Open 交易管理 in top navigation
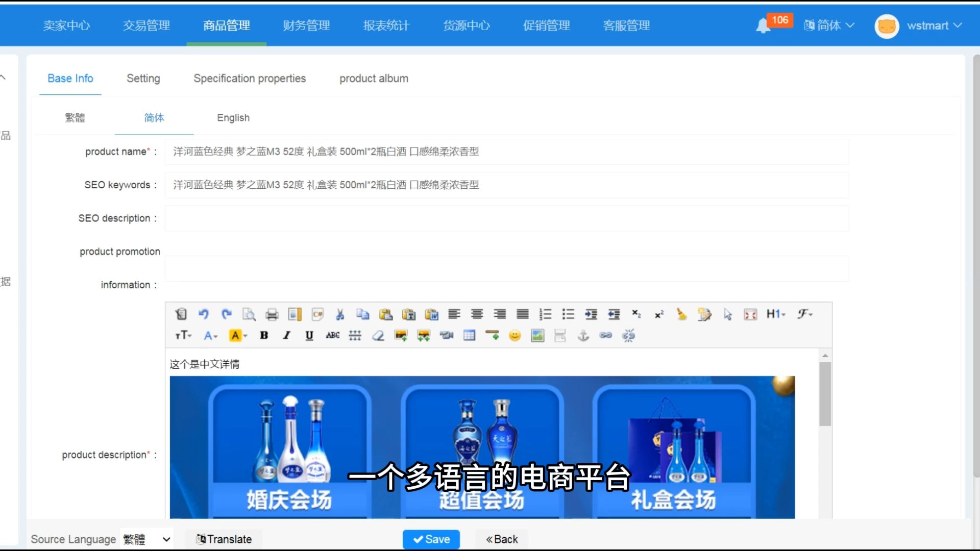980x551 pixels. [x=146, y=26]
